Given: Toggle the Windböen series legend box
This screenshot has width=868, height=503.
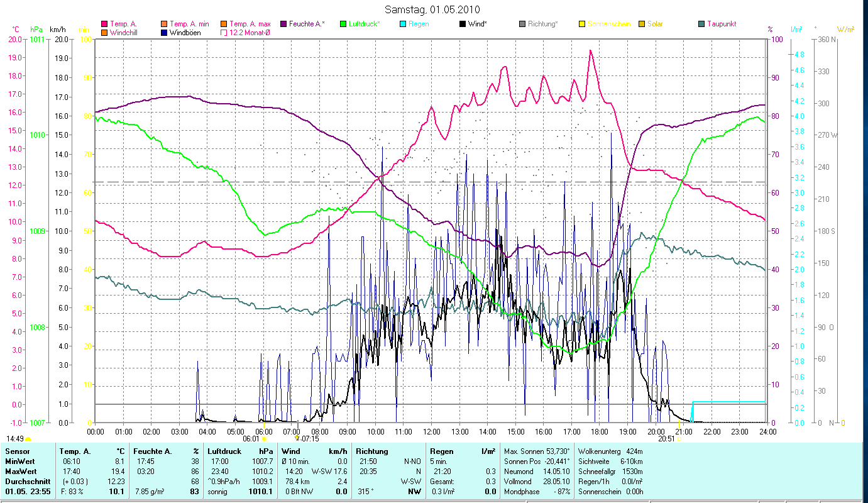Looking at the screenshot, I should pos(164,32).
